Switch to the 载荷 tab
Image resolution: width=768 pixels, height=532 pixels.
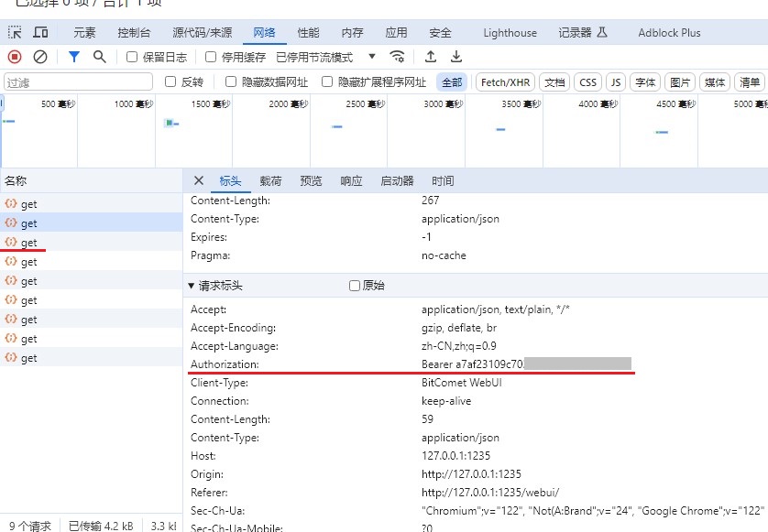pos(270,181)
